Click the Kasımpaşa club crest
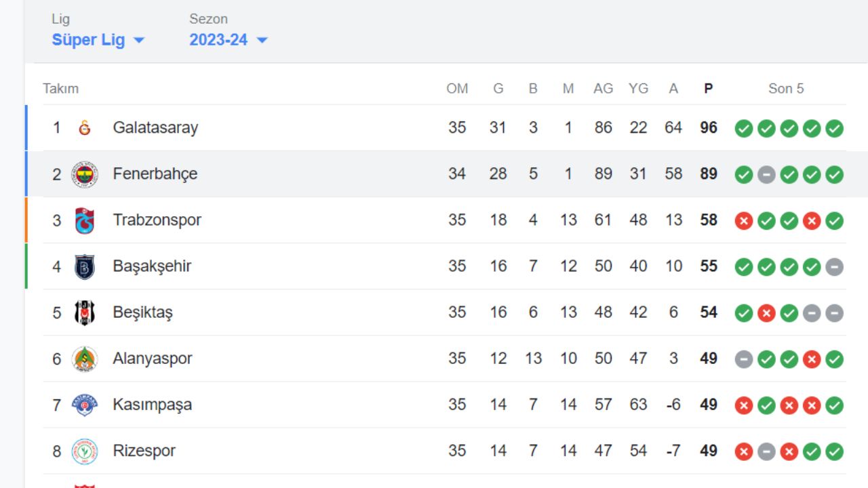868x488 pixels. 85,405
